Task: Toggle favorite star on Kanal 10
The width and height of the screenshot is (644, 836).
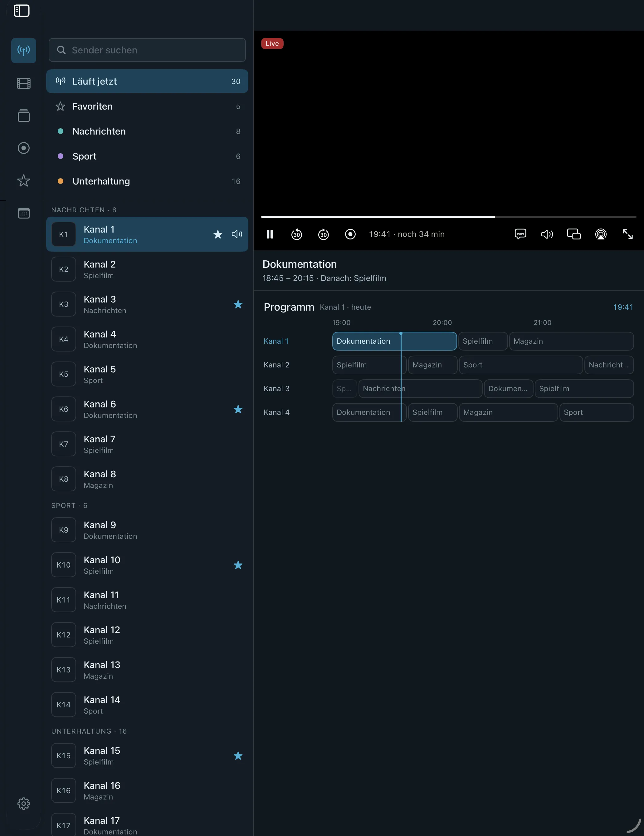Action: pyautogui.click(x=238, y=565)
